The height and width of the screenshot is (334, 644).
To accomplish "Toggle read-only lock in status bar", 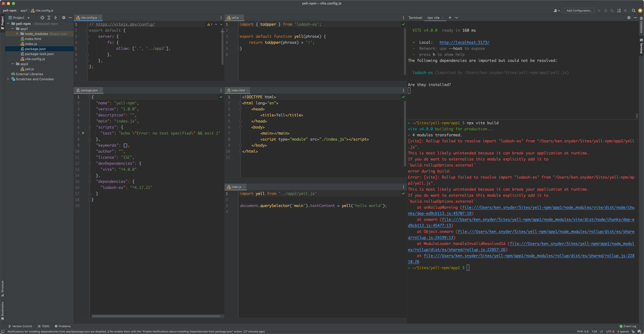I will click(633, 331).
